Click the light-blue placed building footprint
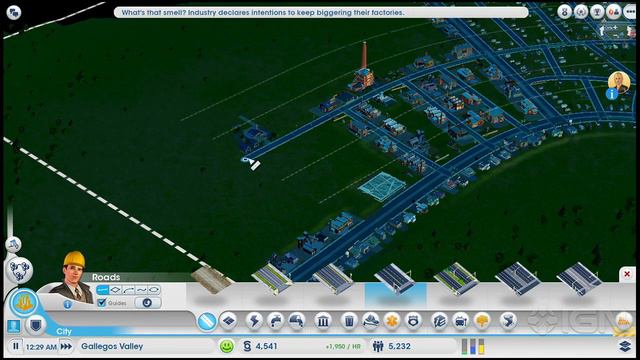The width and height of the screenshot is (640, 360). (x=382, y=187)
